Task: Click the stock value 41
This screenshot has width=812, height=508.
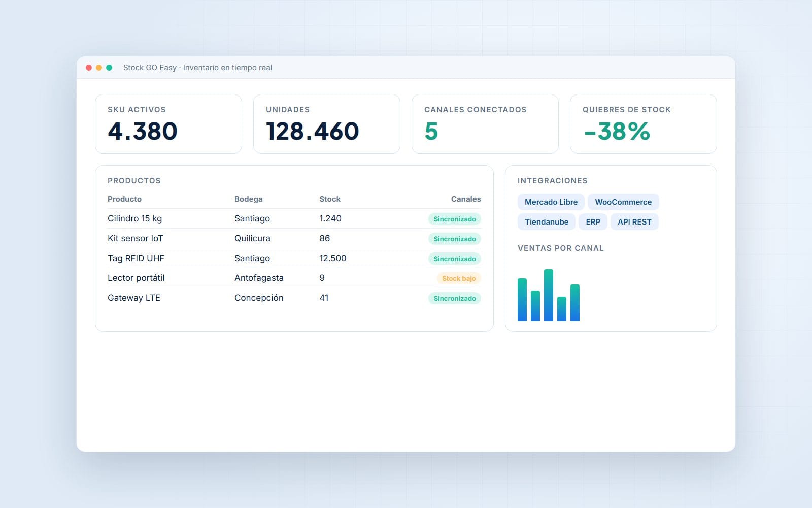Action: tap(324, 298)
